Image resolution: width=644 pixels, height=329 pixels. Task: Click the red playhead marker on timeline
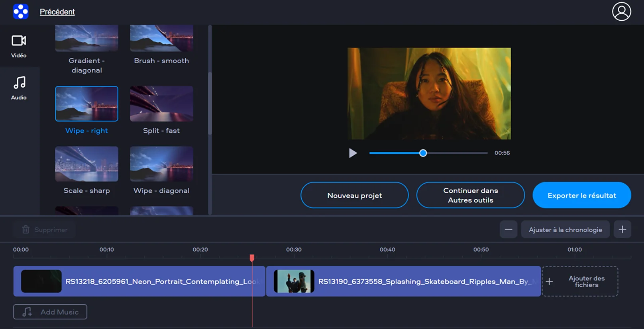(x=252, y=258)
